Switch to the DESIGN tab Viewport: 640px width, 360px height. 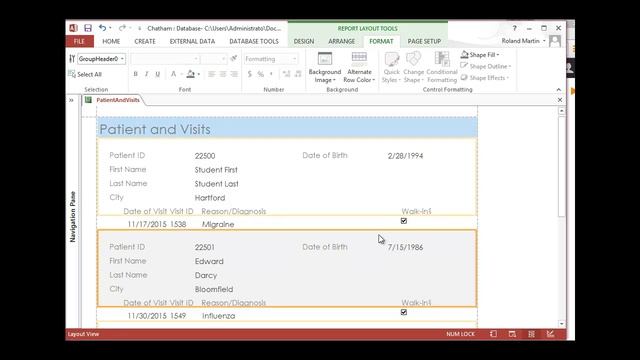click(304, 41)
